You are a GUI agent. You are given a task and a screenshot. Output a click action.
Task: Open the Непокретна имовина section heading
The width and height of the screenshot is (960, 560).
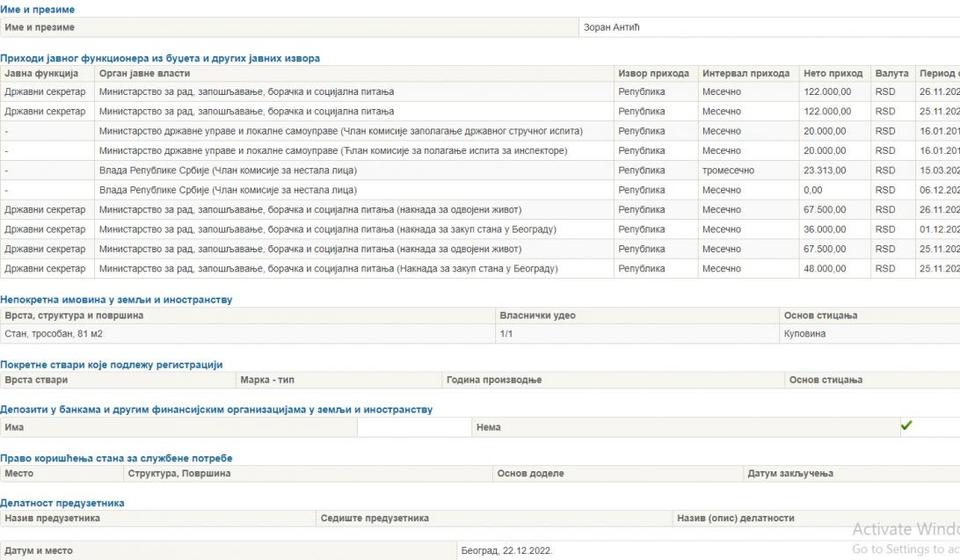point(116,300)
